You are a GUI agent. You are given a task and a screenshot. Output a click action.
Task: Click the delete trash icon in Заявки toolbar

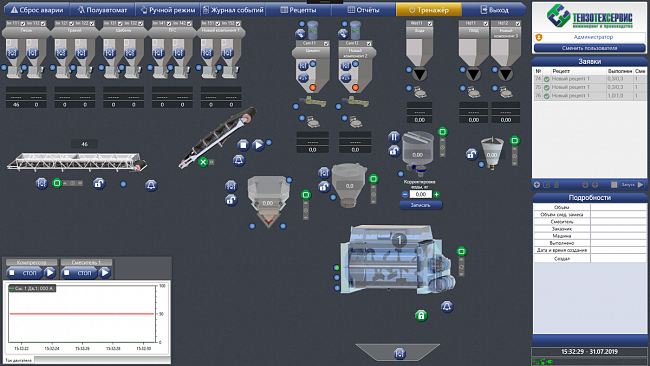tap(557, 185)
